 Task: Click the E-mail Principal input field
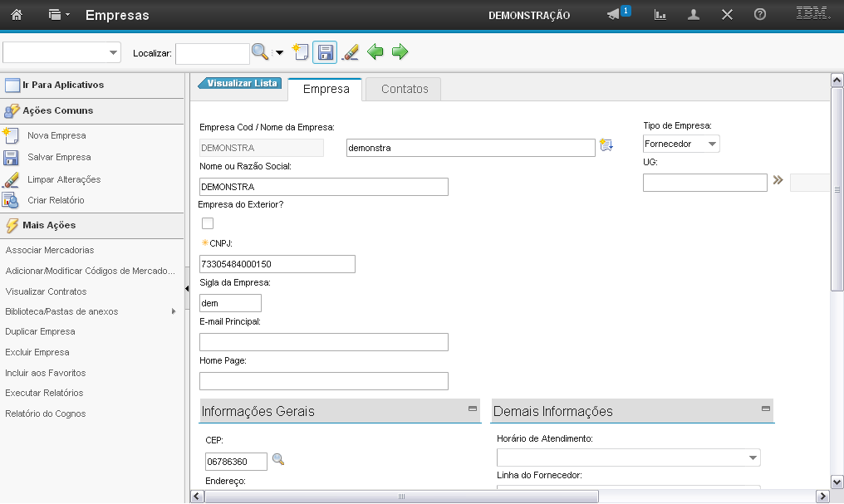324,342
